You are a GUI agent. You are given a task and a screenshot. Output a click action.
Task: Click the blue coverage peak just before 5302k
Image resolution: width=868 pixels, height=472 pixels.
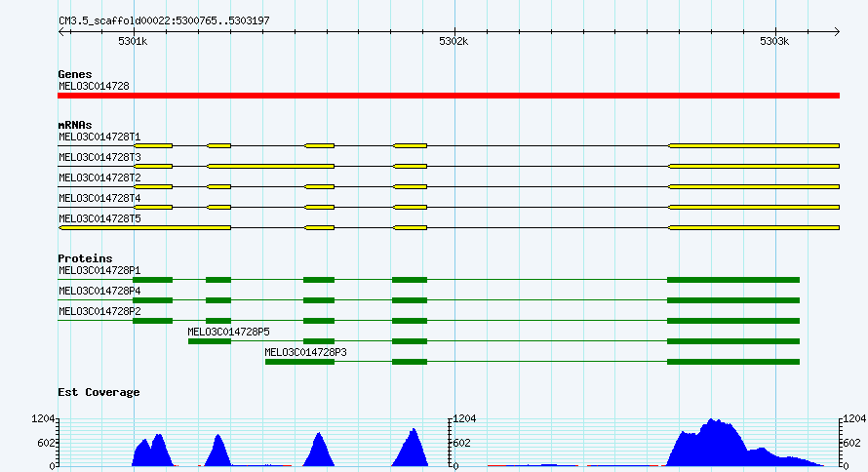411,449
